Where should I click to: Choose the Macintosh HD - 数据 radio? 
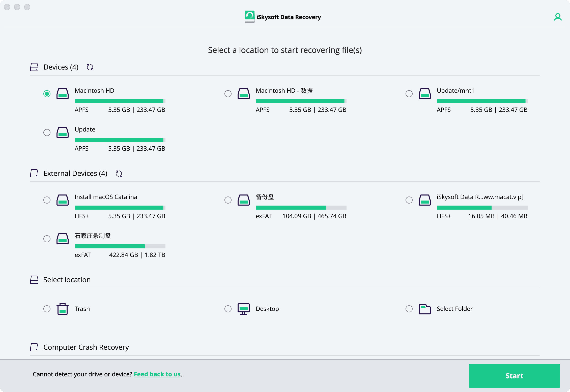228,94
